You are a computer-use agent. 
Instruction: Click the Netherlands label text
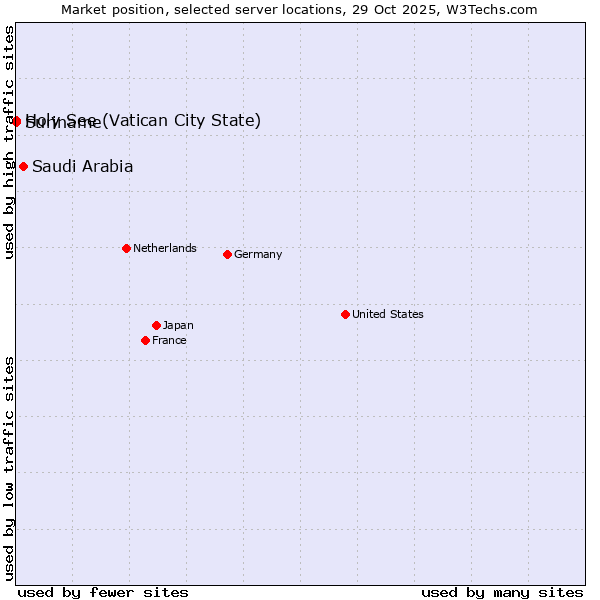tap(164, 248)
